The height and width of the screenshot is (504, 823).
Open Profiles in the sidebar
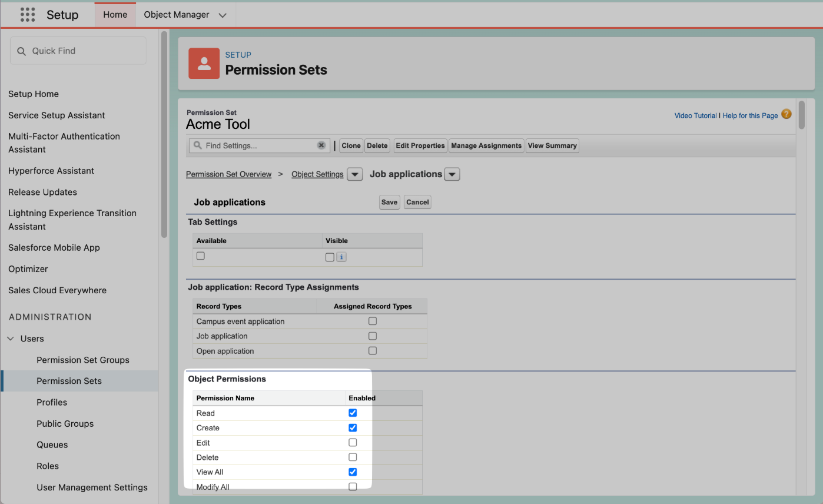click(x=52, y=403)
